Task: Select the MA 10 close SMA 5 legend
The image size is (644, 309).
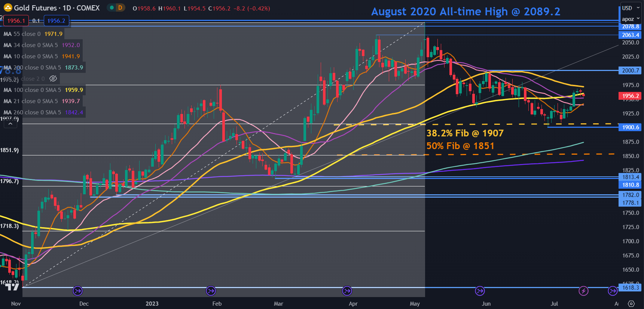Action: click(42, 56)
